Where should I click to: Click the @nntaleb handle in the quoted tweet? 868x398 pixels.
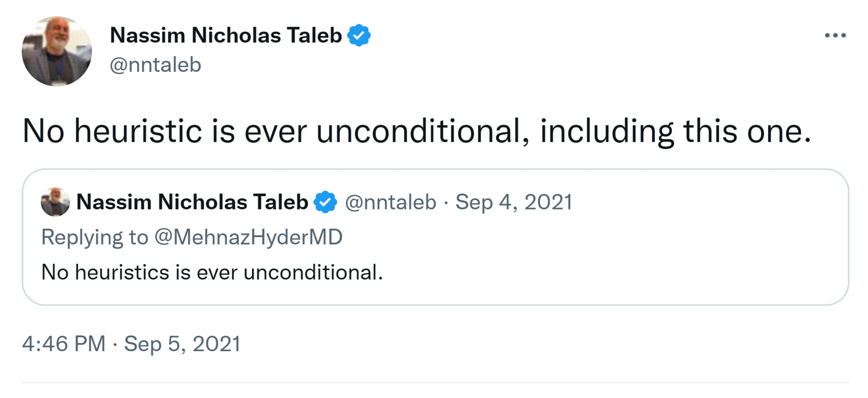tap(391, 202)
